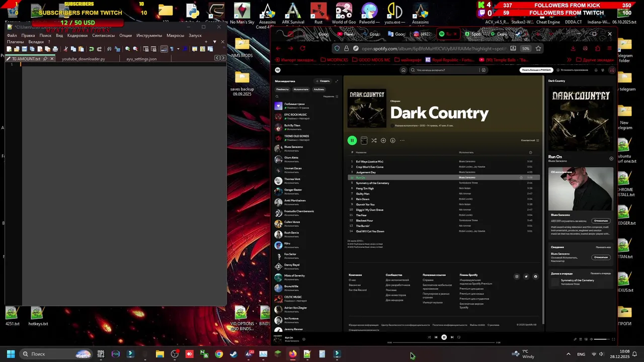
Task: Open the Spotify Instagram link
Action: 517,277
